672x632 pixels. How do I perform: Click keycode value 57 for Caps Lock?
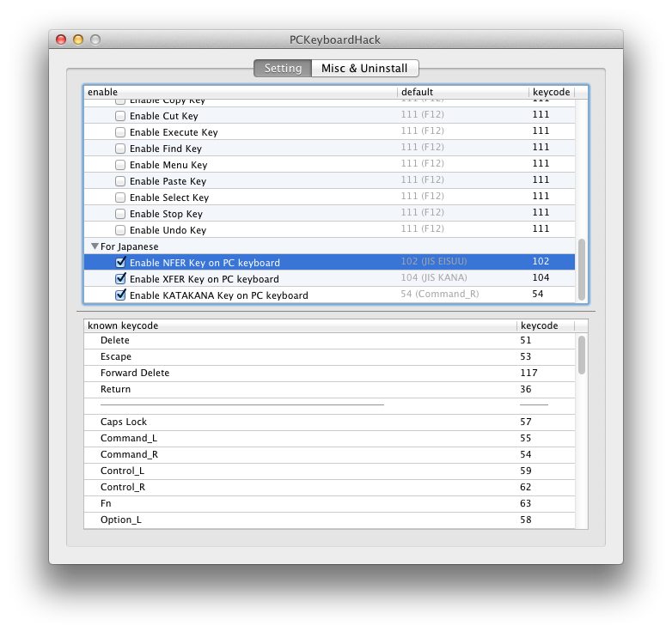526,422
